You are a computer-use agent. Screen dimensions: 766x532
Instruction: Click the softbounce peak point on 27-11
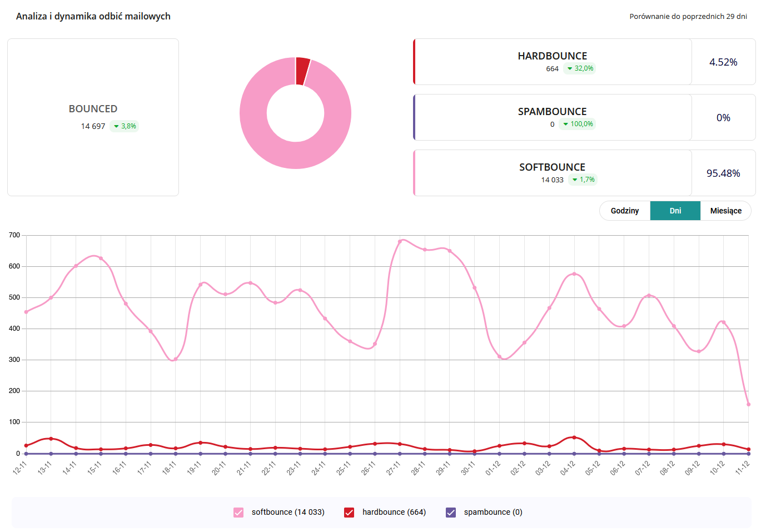tap(400, 241)
